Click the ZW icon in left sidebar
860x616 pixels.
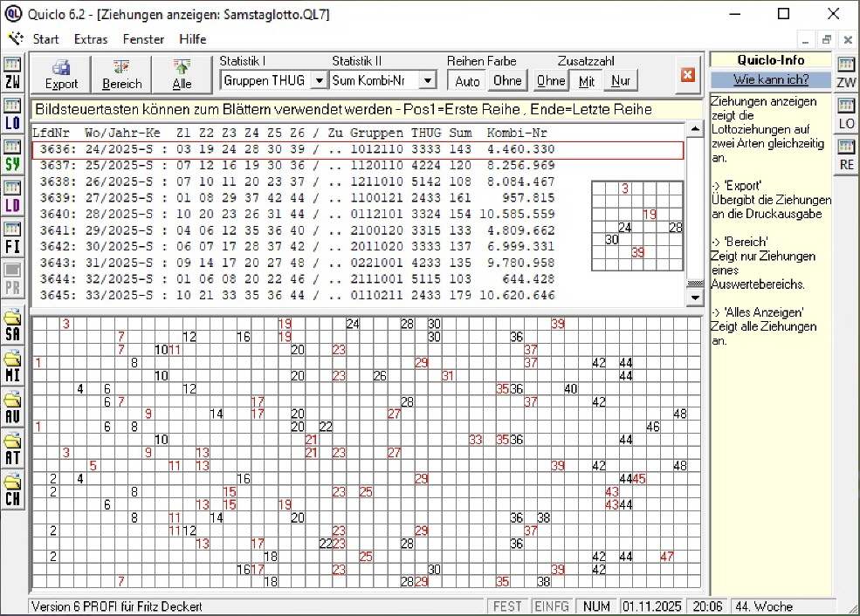[x=12, y=73]
